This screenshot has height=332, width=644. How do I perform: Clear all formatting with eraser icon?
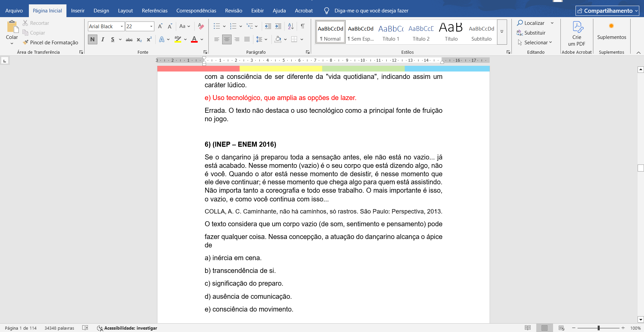[x=201, y=26]
